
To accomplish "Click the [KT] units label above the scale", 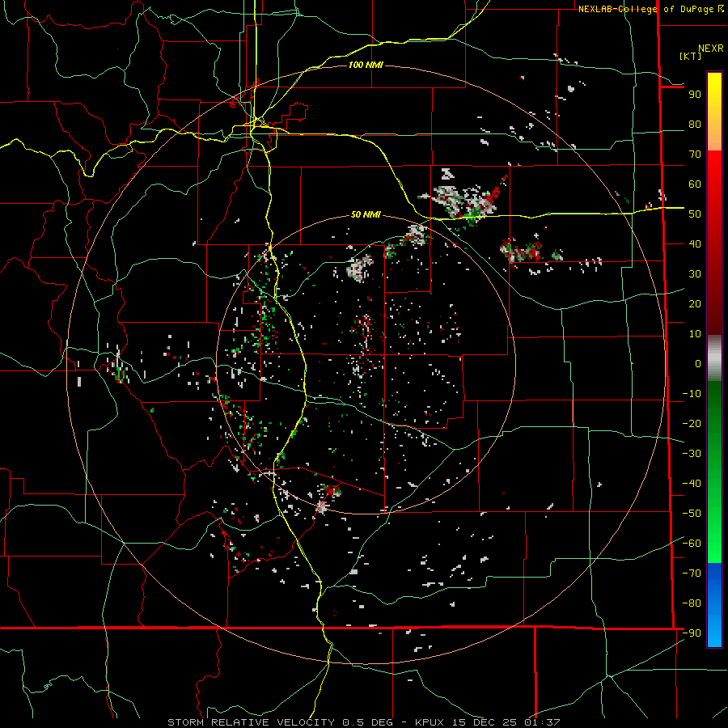I will click(691, 56).
